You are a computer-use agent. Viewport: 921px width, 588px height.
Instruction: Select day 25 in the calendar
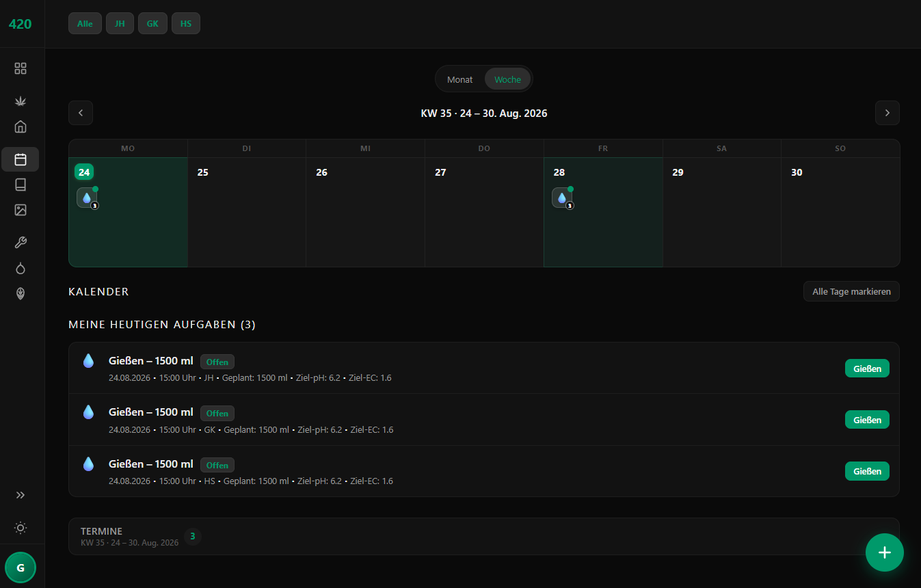246,212
